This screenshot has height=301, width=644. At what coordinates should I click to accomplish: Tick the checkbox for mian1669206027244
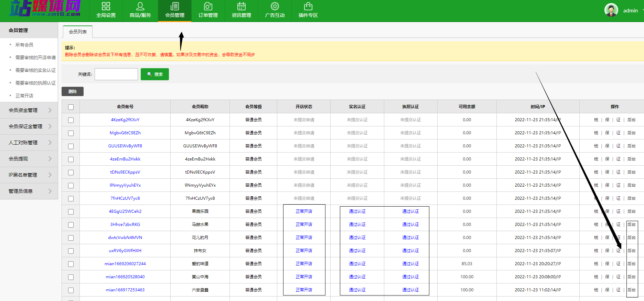coord(71,264)
